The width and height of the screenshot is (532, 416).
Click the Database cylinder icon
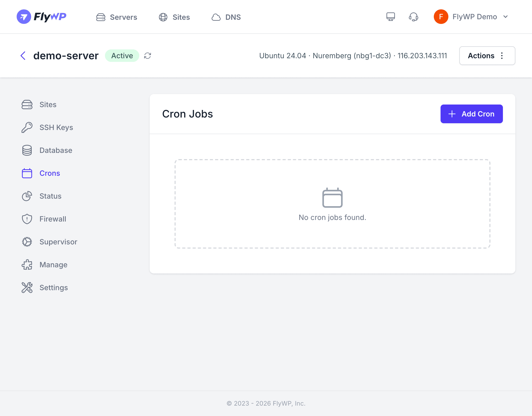click(x=27, y=150)
